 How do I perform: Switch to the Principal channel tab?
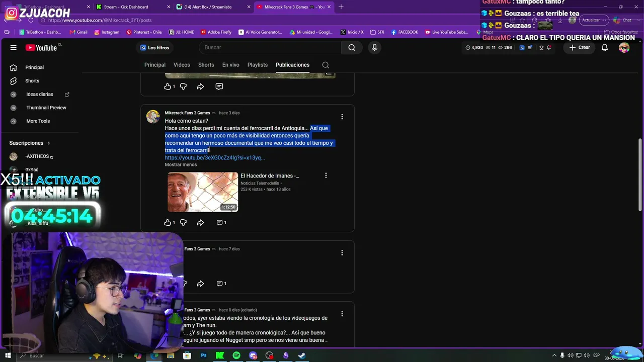coord(155,65)
